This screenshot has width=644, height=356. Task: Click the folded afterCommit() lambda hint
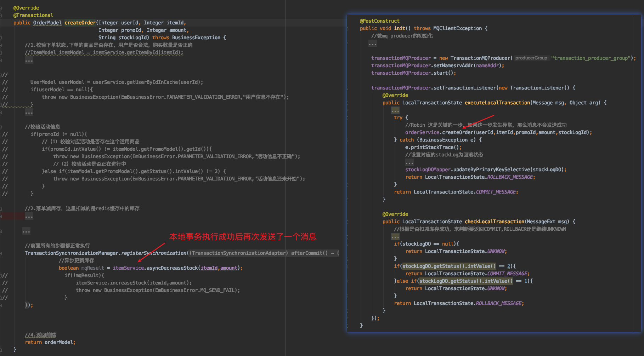point(264,253)
